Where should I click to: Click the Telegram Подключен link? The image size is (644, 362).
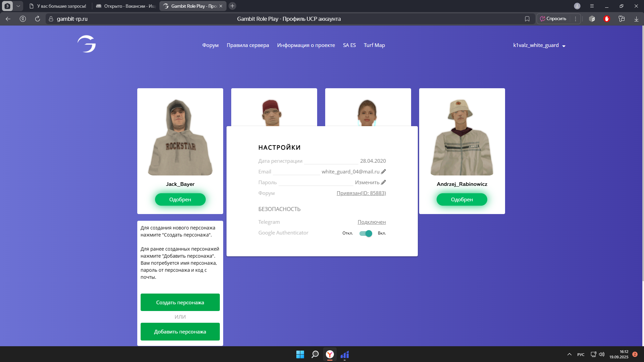371,222
